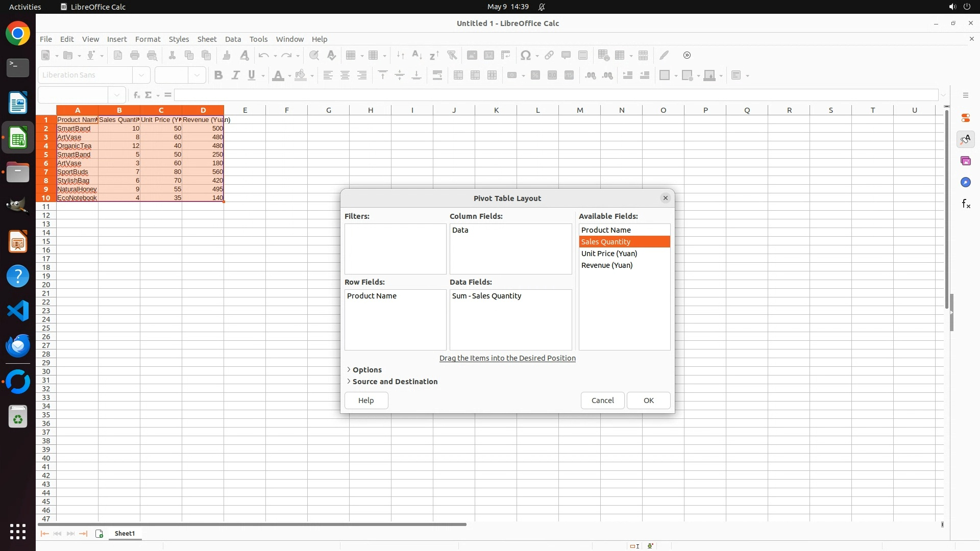Open the Sheet menu
980x551 pixels.
tap(207, 39)
